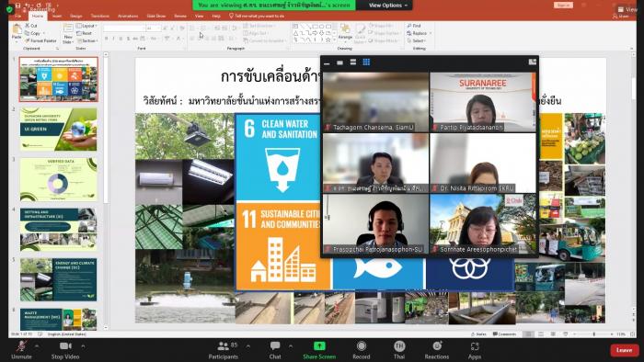Image resolution: width=644 pixels, height=362 pixels.
Task: Select the Thai interpretation language icon
Action: pyautogui.click(x=399, y=346)
